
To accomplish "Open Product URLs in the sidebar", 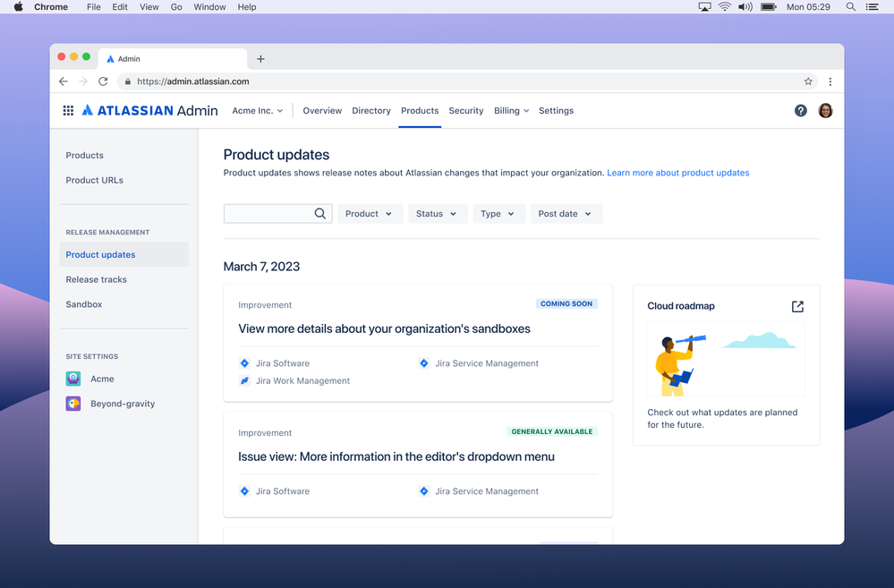I will coord(94,180).
